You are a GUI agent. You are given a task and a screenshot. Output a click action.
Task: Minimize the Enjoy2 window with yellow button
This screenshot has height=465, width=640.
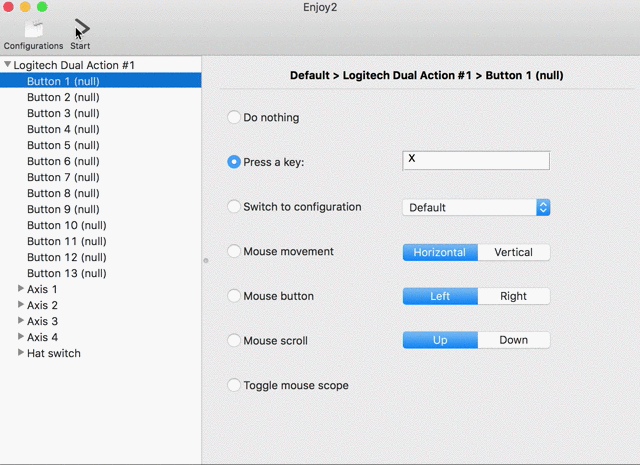coord(25,7)
